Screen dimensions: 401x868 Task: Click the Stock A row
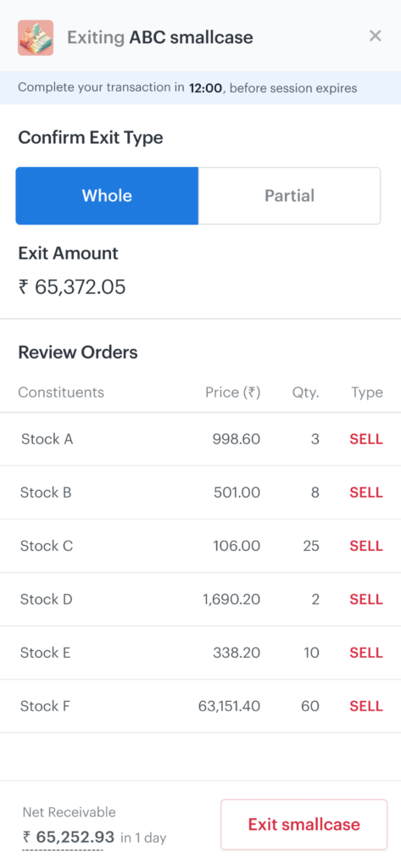200,439
